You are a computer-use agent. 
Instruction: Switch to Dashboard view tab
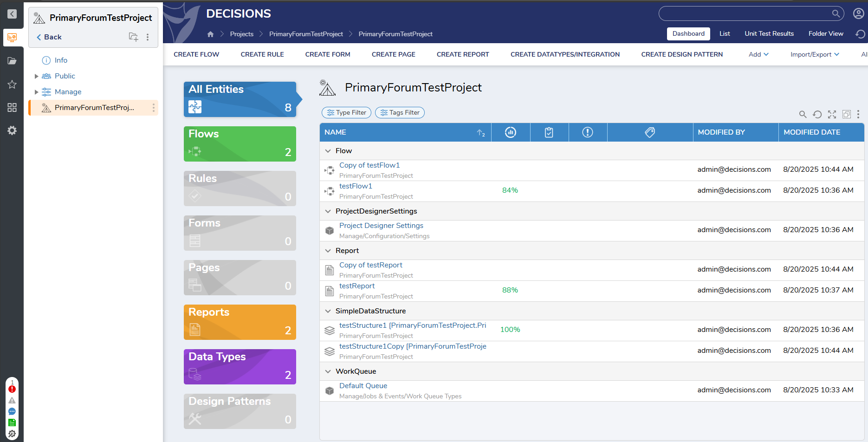coord(688,33)
